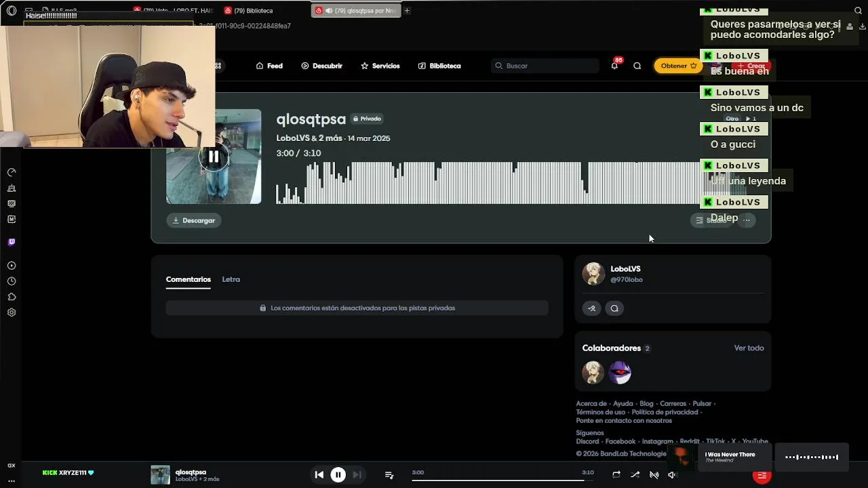Open the play queue icon in player bar
This screenshot has width=868, height=488.
[389, 475]
